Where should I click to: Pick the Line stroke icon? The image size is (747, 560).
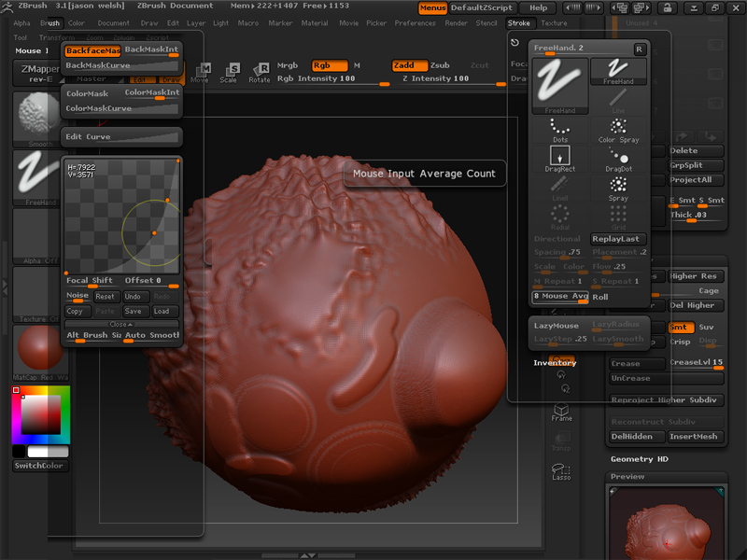pos(618,101)
